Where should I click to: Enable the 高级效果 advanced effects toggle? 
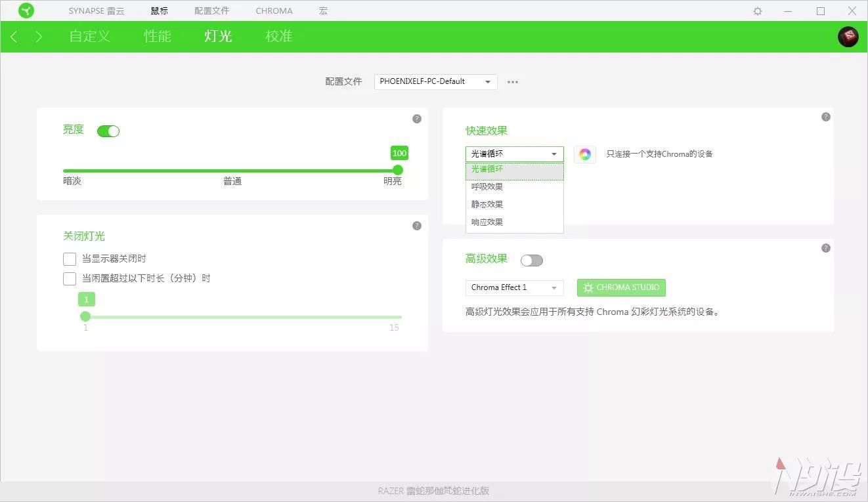click(x=531, y=261)
